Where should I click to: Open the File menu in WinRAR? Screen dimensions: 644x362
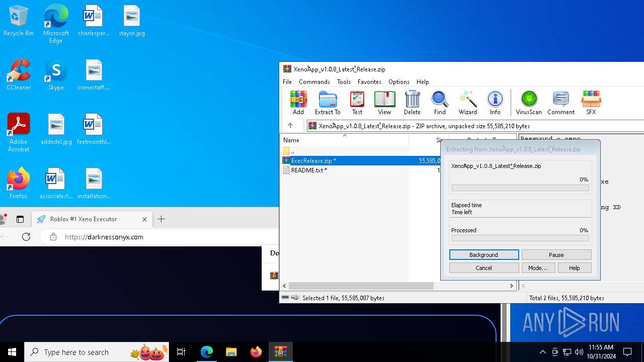(287, 82)
